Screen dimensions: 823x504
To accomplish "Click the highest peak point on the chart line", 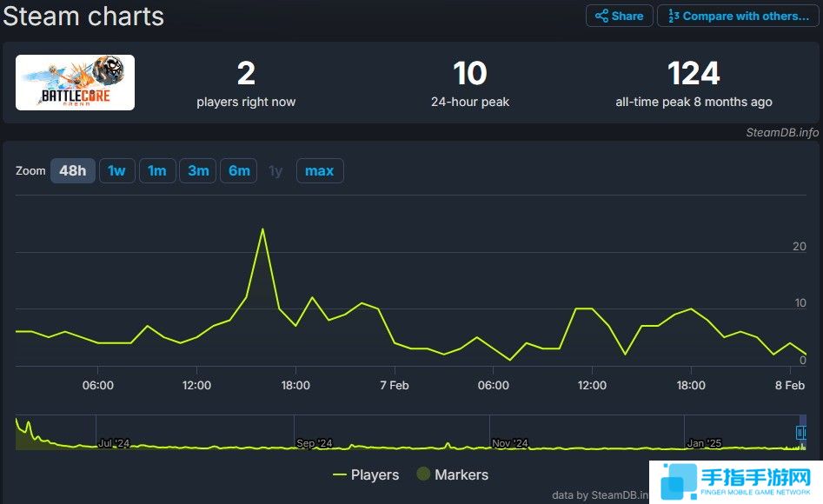I will pyautogui.click(x=262, y=229).
